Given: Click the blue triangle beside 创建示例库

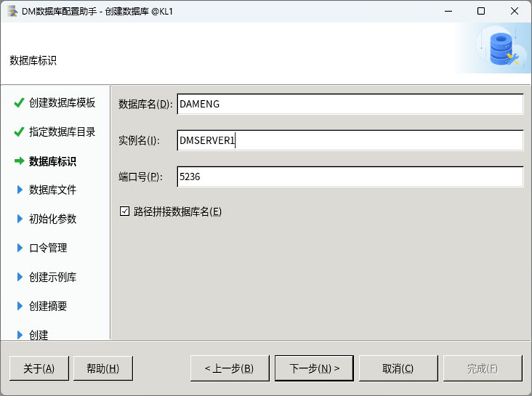Looking at the screenshot, I should click(20, 278).
